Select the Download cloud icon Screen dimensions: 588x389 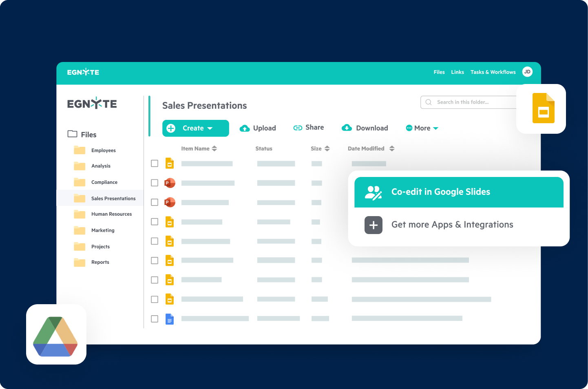347,128
